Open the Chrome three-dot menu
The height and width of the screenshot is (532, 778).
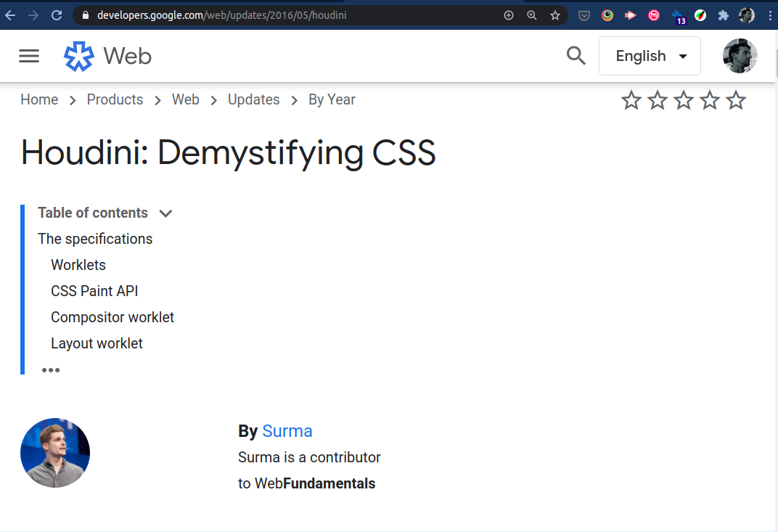tap(770, 15)
